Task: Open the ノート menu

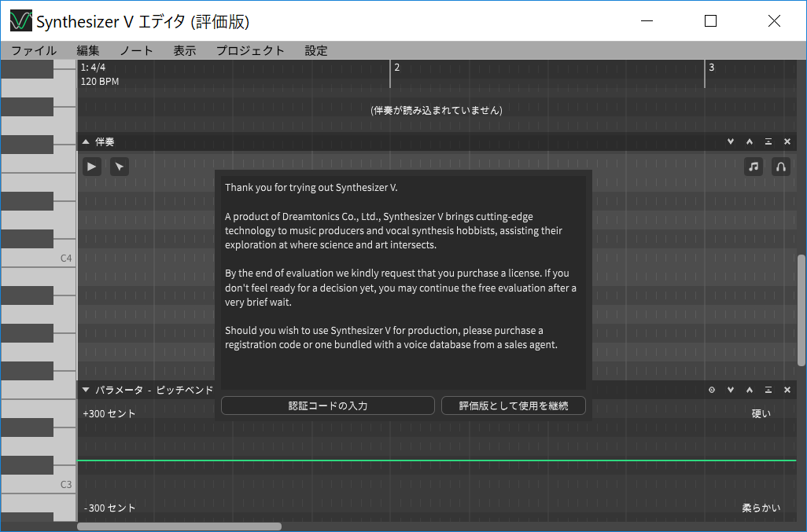Action: (136, 50)
